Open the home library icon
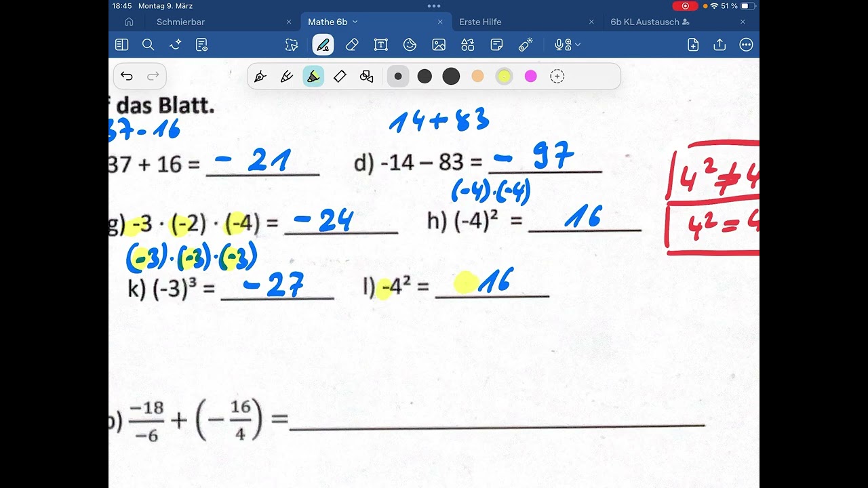This screenshot has height=488, width=868. click(129, 22)
